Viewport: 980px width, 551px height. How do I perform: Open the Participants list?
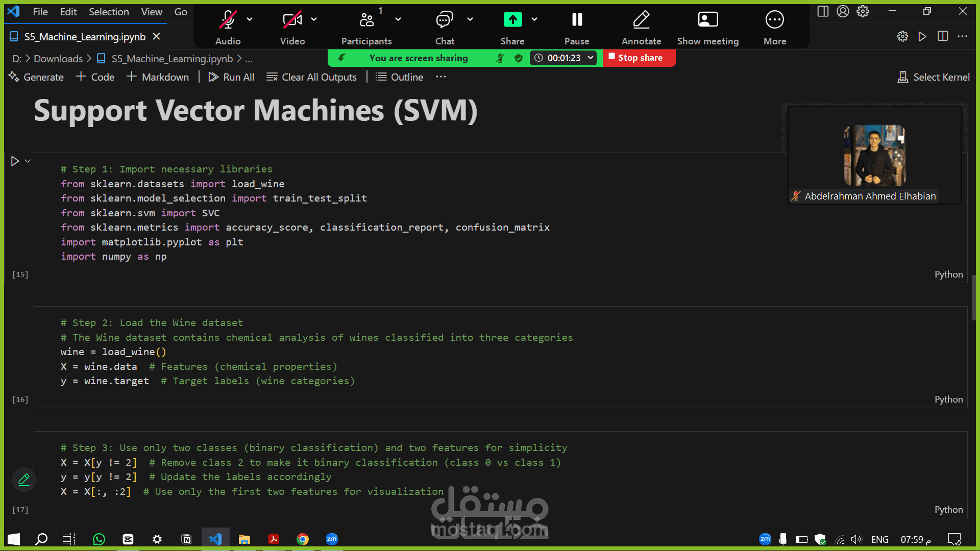click(x=366, y=20)
